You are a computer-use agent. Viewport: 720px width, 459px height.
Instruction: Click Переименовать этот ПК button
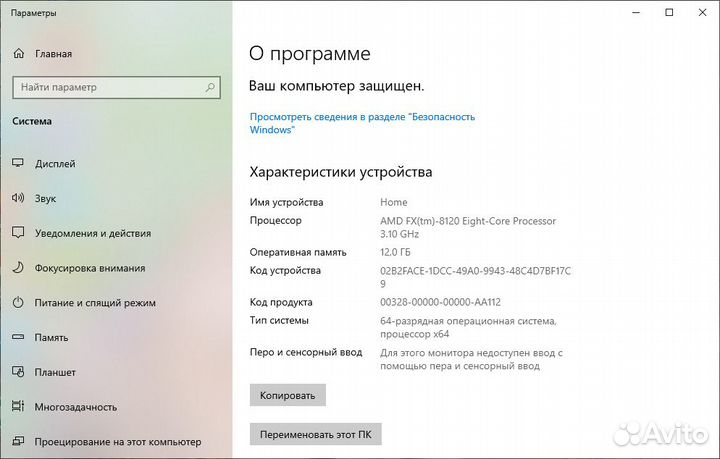click(x=315, y=434)
